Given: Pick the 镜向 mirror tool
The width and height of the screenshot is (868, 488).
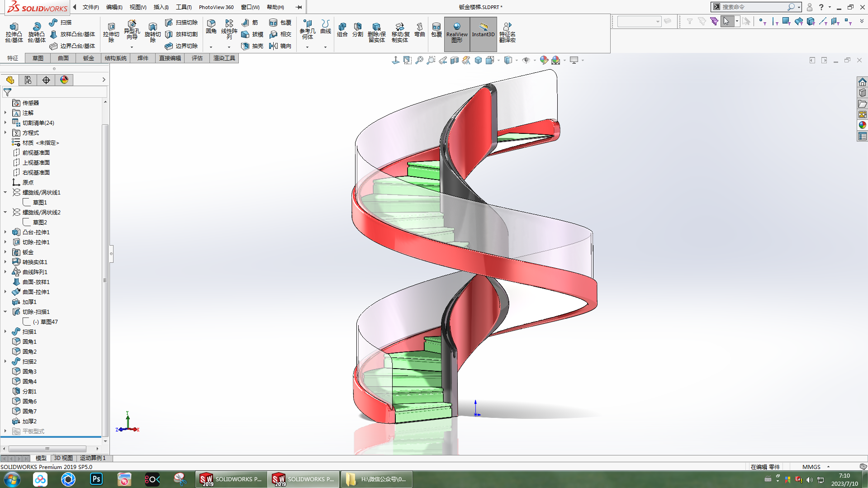Looking at the screenshot, I should tap(280, 46).
